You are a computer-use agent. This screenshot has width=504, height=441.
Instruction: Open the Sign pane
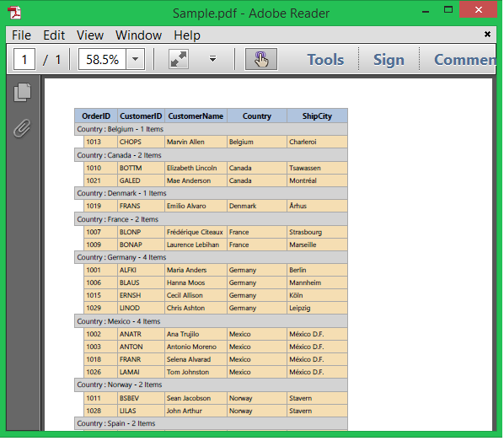tap(389, 60)
